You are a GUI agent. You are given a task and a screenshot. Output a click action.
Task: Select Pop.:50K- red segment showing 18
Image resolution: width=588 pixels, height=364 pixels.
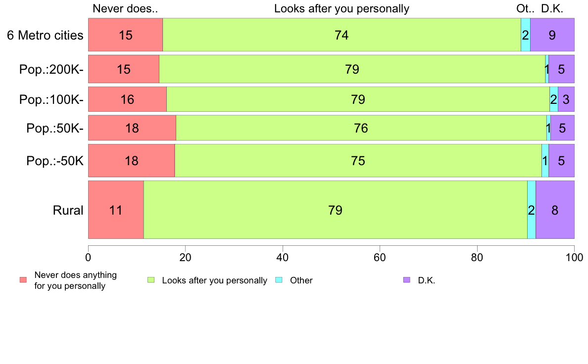(x=132, y=128)
